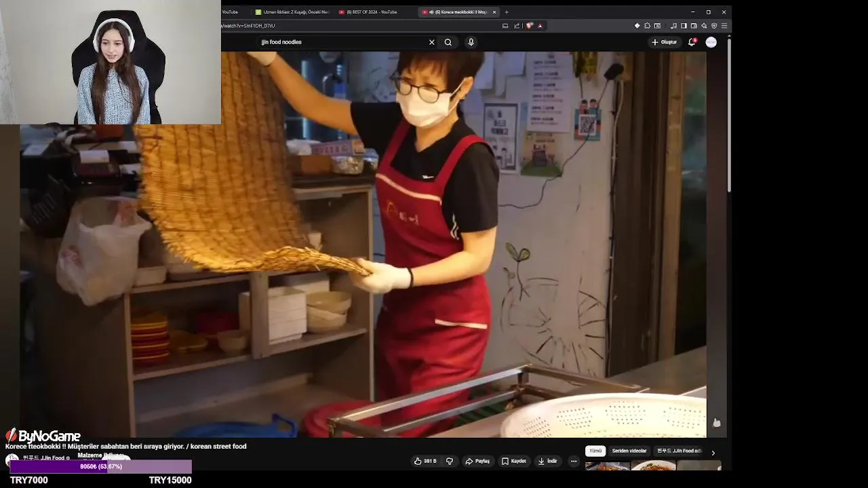Click the Kaydet save button

pyautogui.click(x=514, y=461)
